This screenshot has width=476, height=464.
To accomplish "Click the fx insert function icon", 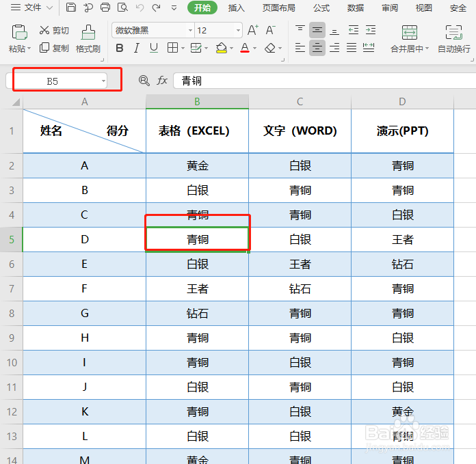I will tap(162, 81).
